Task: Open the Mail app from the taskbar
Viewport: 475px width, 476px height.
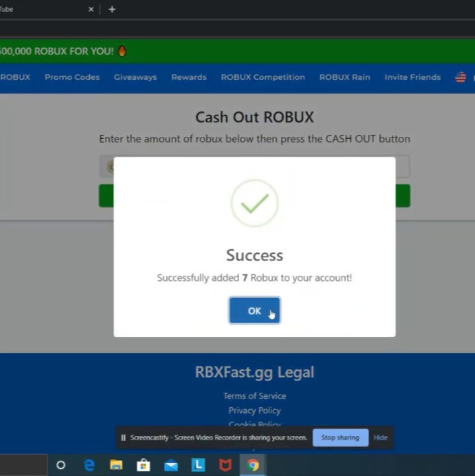Action: 171,465
